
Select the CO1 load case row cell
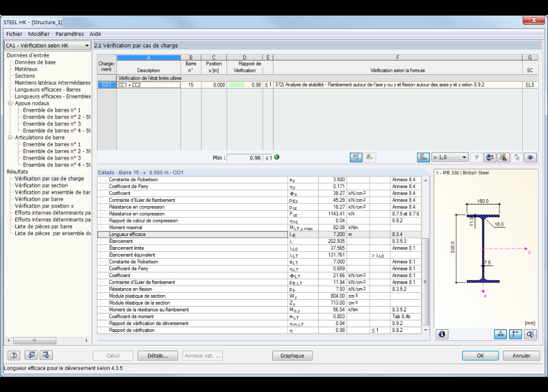[106, 85]
